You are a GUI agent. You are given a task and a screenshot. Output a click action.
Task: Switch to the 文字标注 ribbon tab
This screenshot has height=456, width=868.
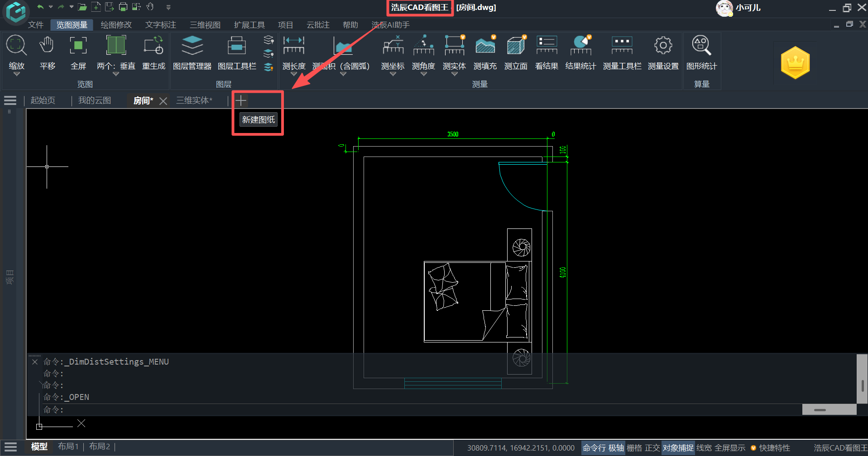(160, 25)
